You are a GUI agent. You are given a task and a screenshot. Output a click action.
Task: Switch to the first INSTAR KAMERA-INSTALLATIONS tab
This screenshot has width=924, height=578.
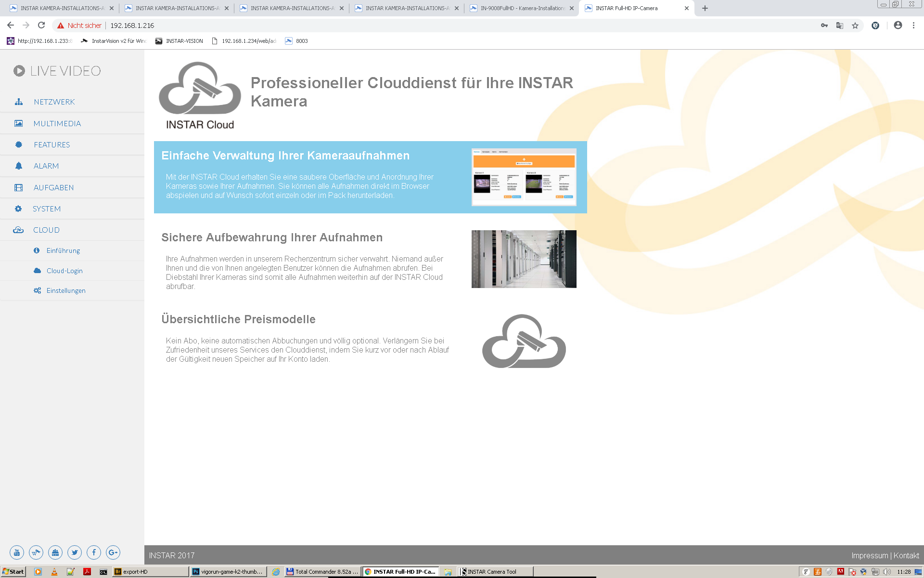[61, 8]
